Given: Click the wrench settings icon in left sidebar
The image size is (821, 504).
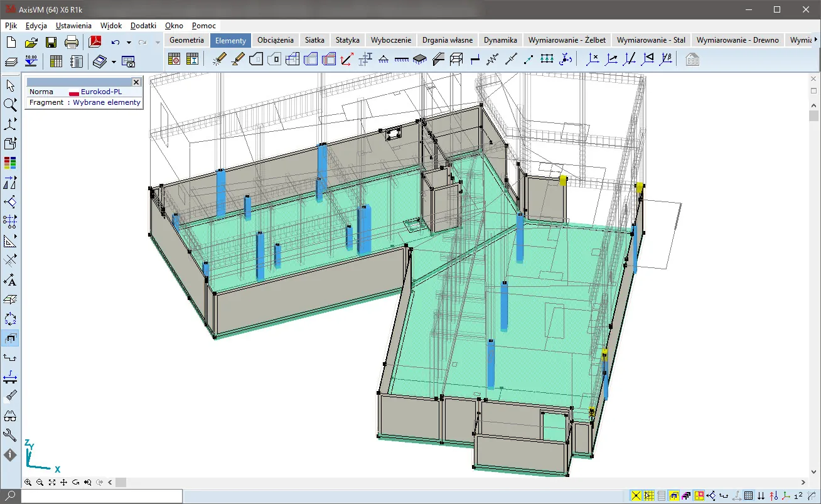Looking at the screenshot, I should 10,434.
